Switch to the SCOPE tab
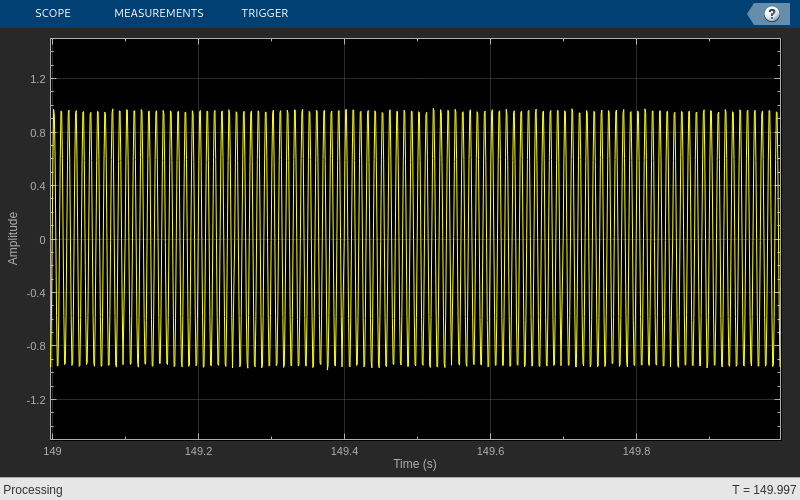 53,13
